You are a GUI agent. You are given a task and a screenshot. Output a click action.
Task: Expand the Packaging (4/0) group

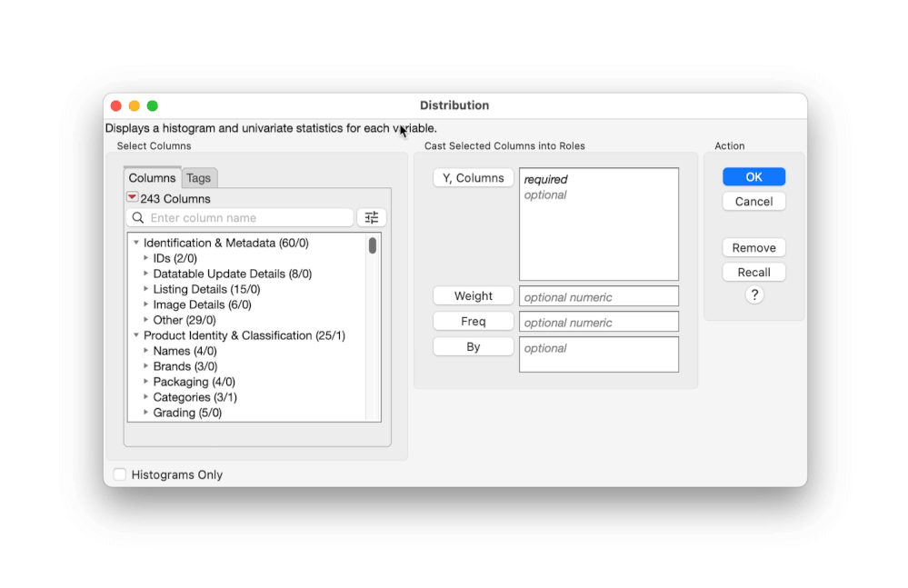pos(146,382)
